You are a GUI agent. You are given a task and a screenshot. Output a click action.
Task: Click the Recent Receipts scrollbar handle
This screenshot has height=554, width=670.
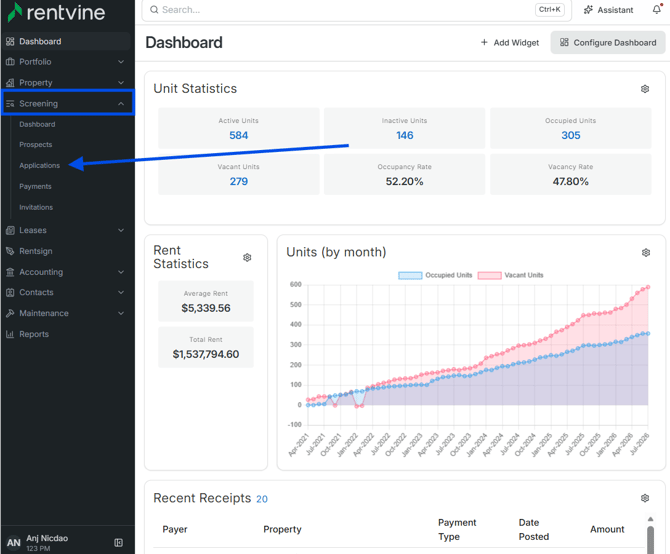(650, 539)
